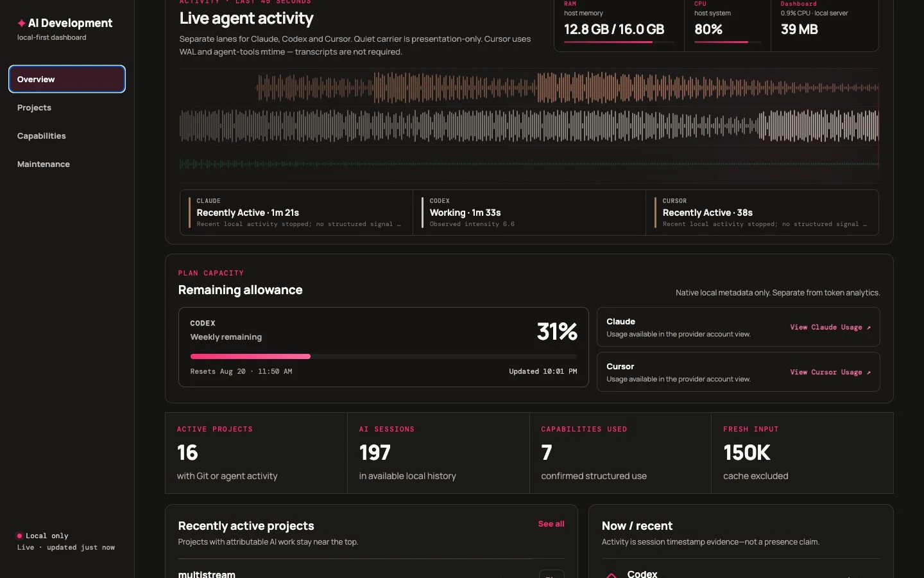This screenshot has height=578, width=924.
Task: Click the Now / recent heading
Action: coord(637,526)
